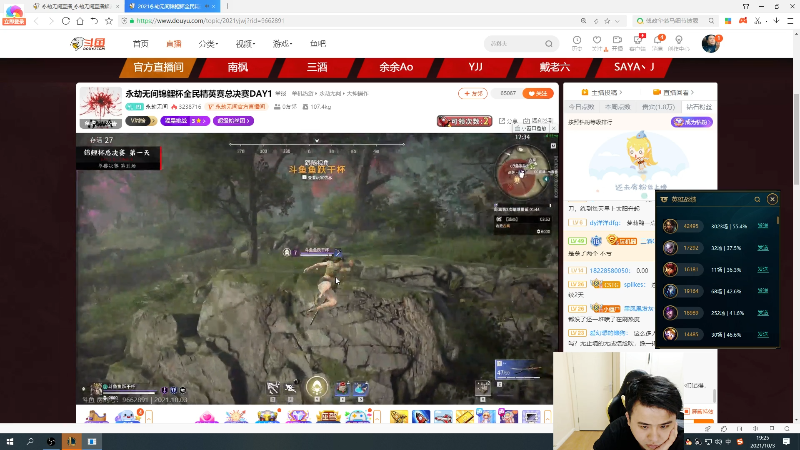The height and width of the screenshot is (450, 800).
Task: Open the address bar dropdown chevron
Action: coord(617,21)
